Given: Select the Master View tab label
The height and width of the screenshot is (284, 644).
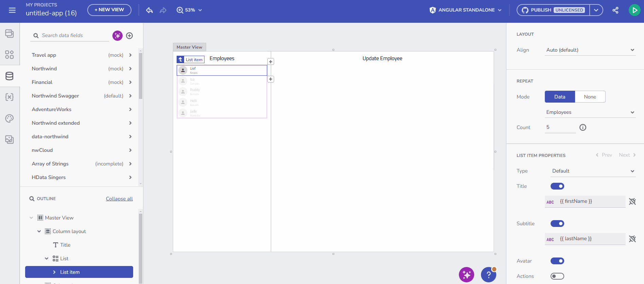Looking at the screenshot, I should (x=189, y=47).
